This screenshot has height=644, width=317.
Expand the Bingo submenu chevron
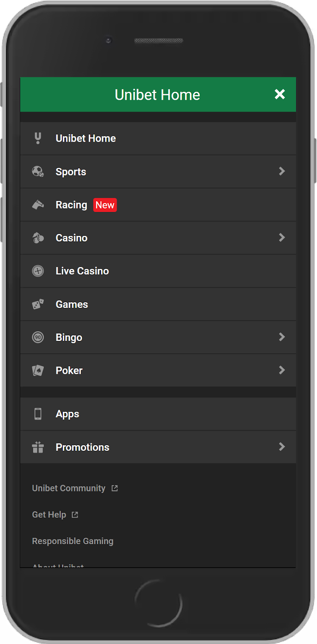pos(282,337)
